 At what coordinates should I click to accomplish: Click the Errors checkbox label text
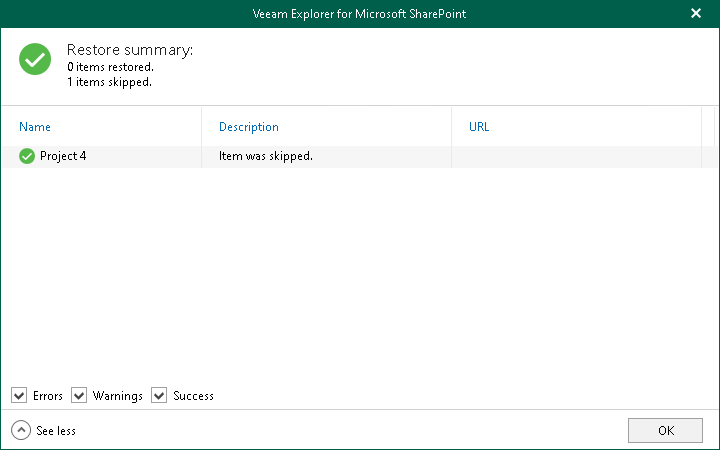(48, 396)
